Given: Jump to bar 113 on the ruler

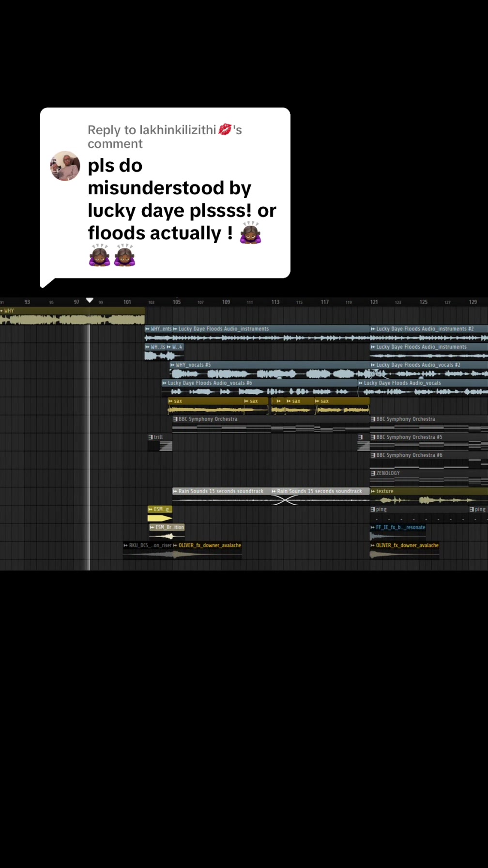Looking at the screenshot, I should point(275,302).
